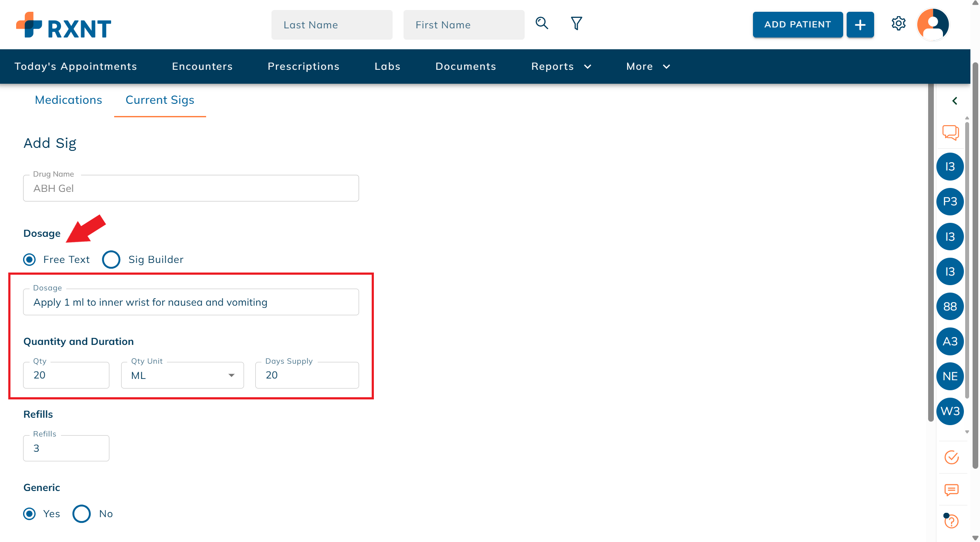Switch to the Medications tab
The width and height of the screenshot is (980, 542).
click(x=68, y=100)
